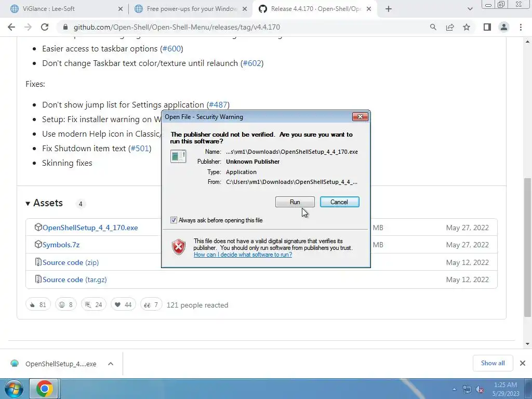Viewport: 532px width, 399px height.
Task: Open Chrome three-dot menu
Action: (521, 27)
